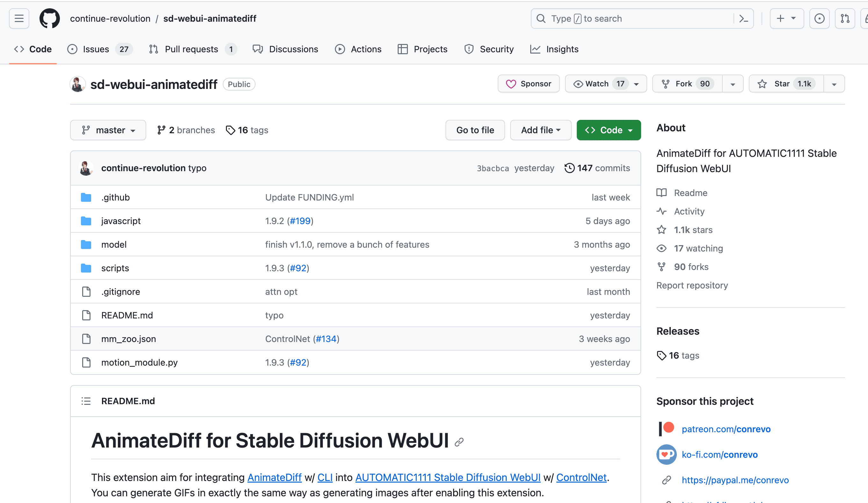Screen dimensions: 868x503
Task: Fork the repository
Action: coord(688,84)
